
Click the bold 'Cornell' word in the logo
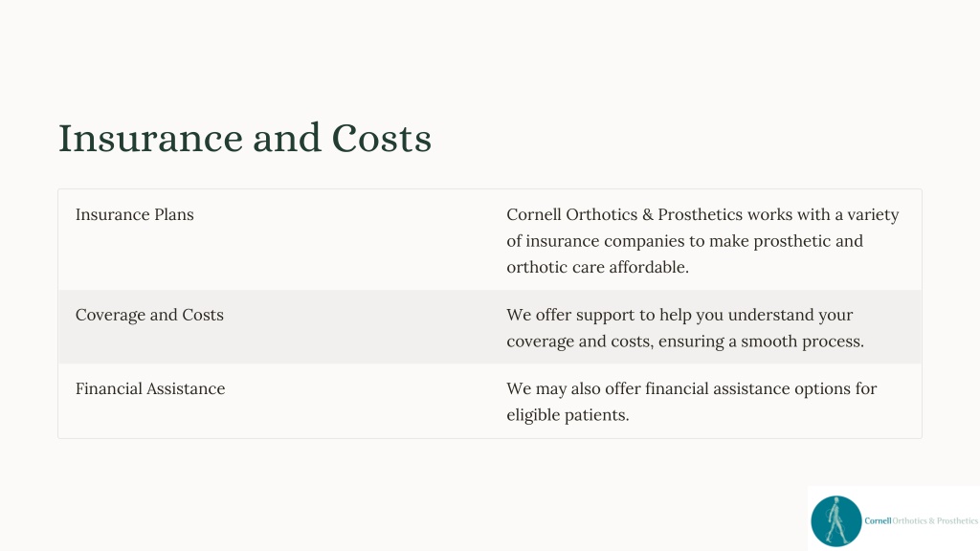[878, 520]
